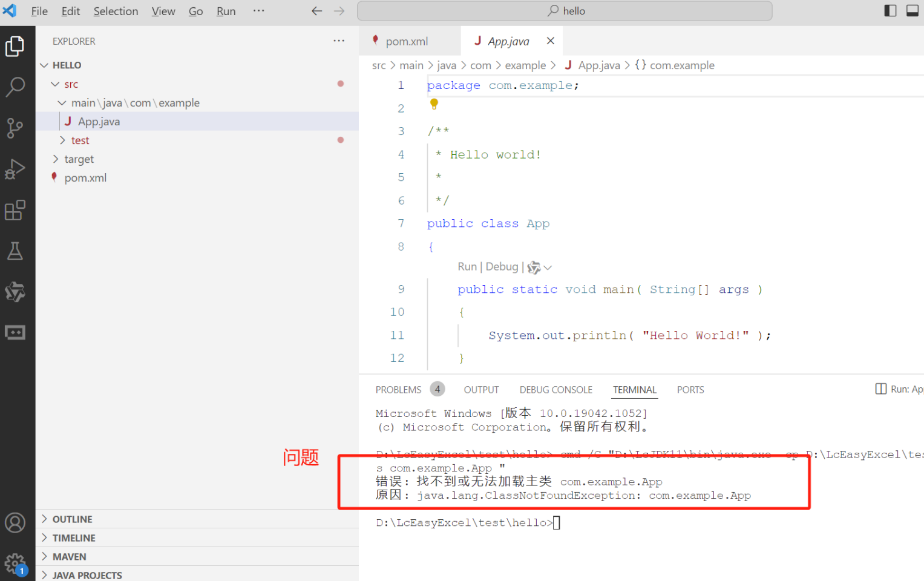Open the Run and Debug view
Screen dimensions: 924x581
point(16,169)
